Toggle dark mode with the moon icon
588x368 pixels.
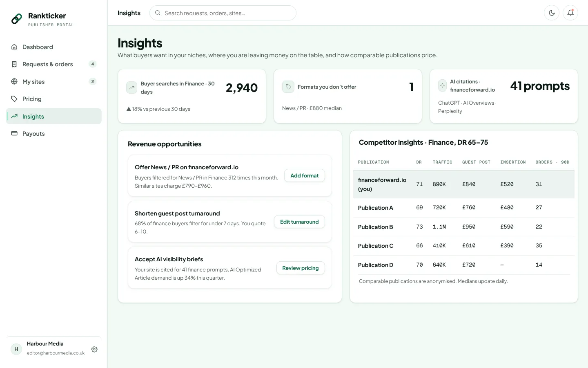[552, 13]
